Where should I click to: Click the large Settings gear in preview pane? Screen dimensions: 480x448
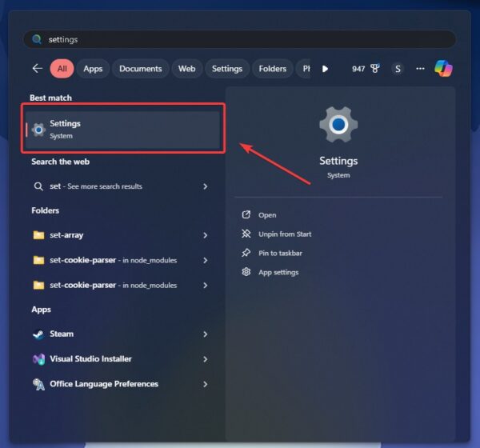(x=338, y=124)
